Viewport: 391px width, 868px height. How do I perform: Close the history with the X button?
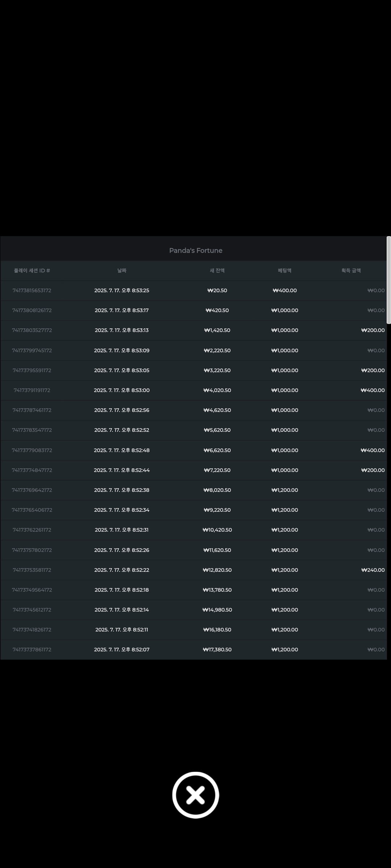point(195,795)
